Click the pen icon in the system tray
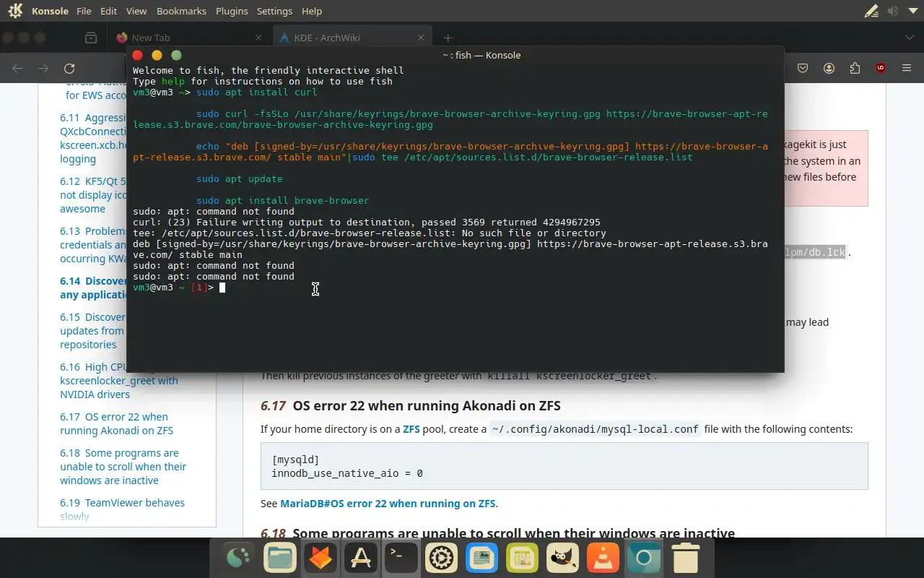The height and width of the screenshot is (578, 924). pyautogui.click(x=872, y=11)
